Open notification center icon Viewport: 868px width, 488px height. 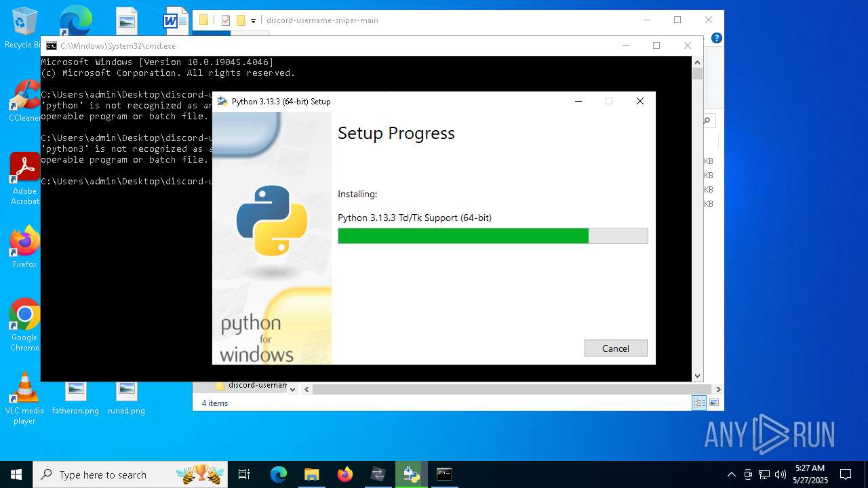coord(846,474)
